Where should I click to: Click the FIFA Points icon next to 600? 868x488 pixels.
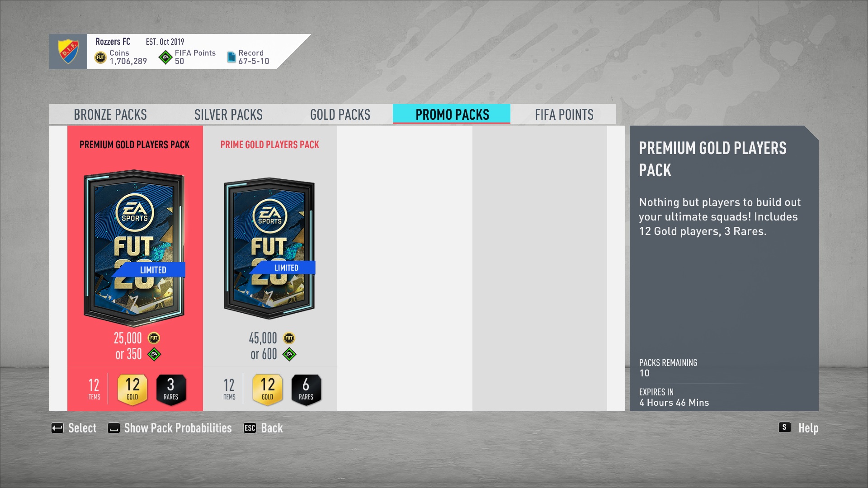coord(289,354)
